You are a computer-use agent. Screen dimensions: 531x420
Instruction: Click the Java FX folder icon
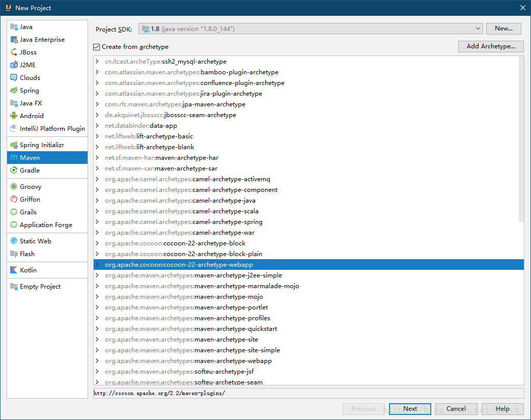pyautogui.click(x=14, y=103)
